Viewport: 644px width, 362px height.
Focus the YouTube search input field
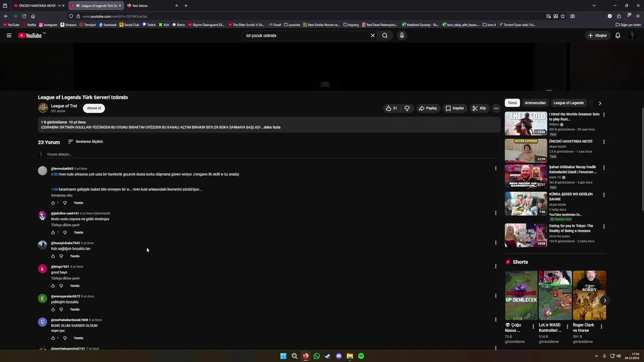tap(306, 36)
